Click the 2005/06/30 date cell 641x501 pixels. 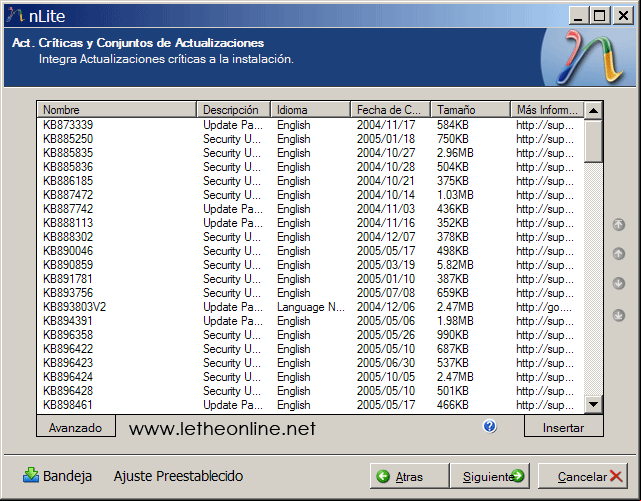386,363
